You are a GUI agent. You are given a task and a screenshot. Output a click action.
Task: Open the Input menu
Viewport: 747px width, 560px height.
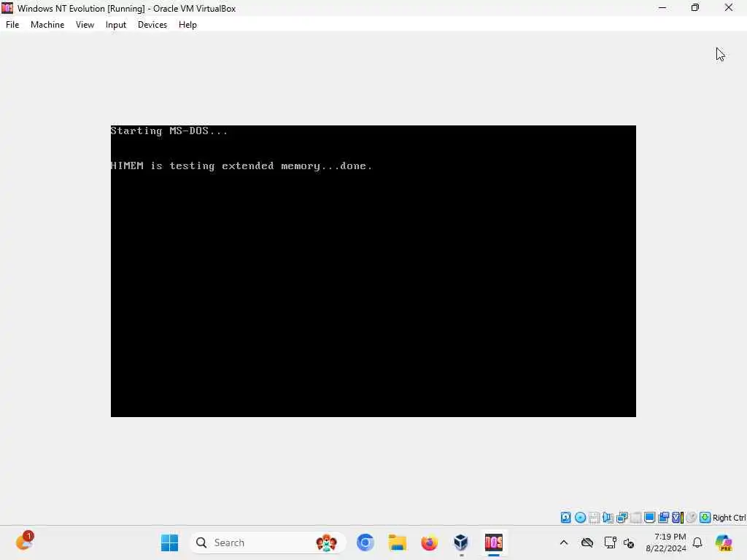116,25
